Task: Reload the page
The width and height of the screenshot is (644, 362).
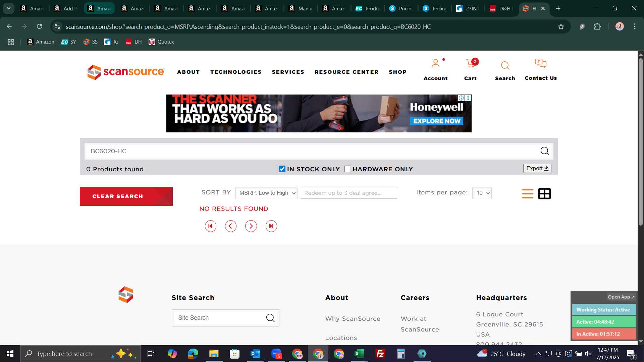Action: (x=40, y=26)
